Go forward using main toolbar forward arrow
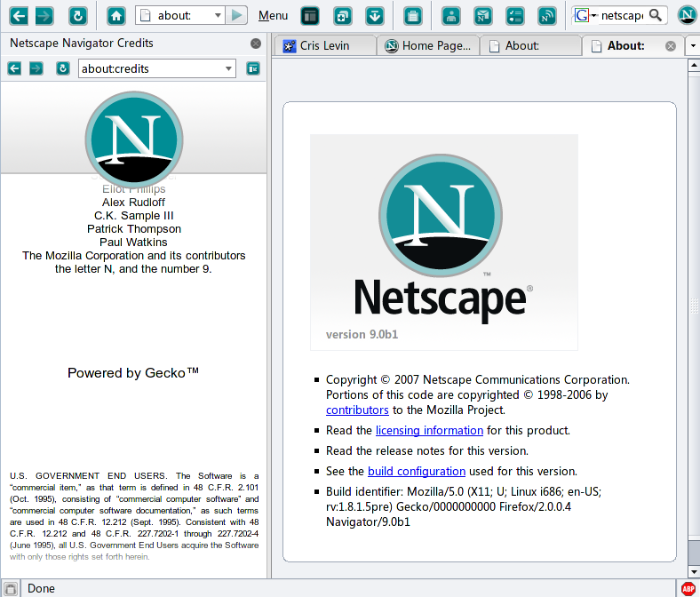 44,16
